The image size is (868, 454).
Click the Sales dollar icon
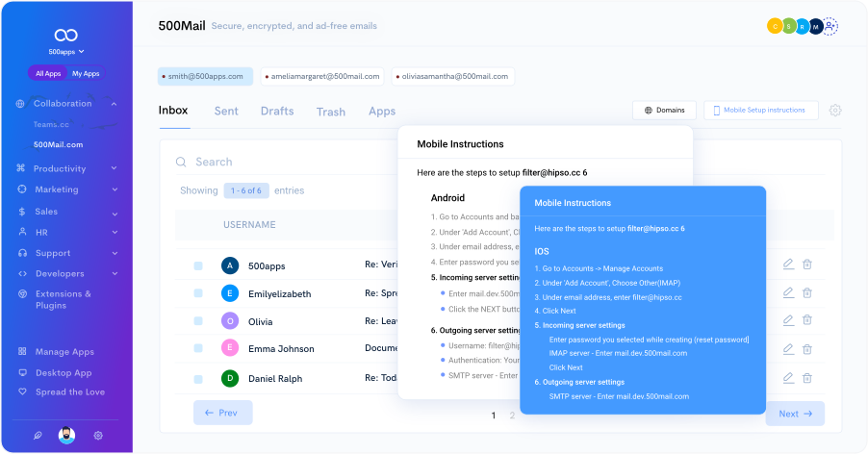point(21,212)
